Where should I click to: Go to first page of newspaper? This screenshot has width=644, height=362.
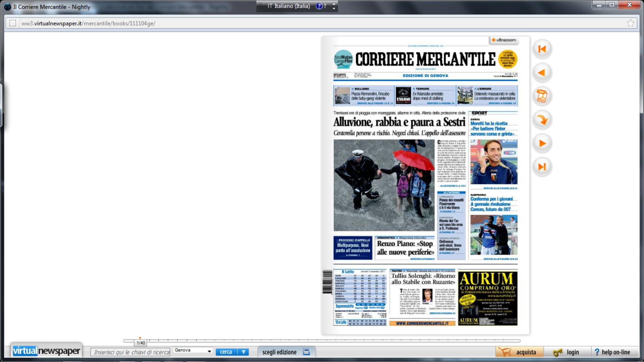click(x=542, y=49)
